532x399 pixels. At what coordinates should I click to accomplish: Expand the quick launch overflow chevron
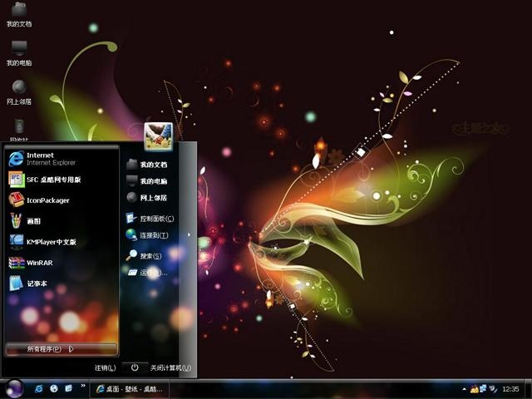pos(83,386)
